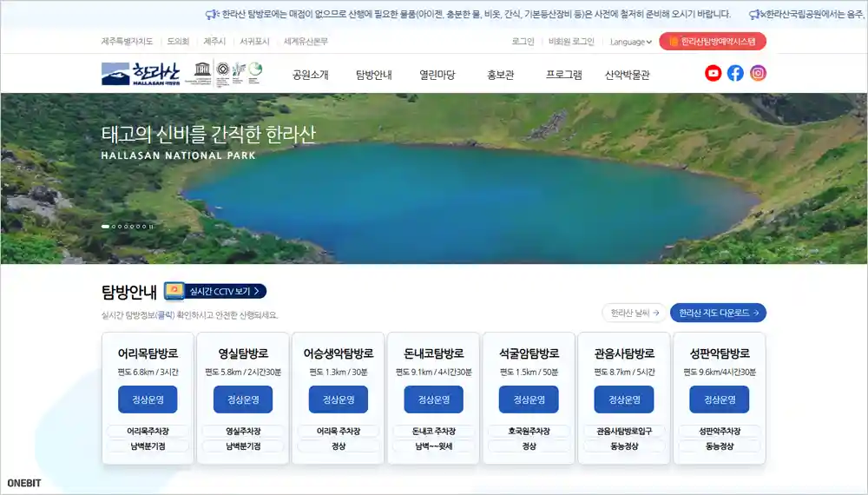Click 정상운영 status for 돈내코탐방로
This screenshot has width=868, height=495.
(433, 399)
